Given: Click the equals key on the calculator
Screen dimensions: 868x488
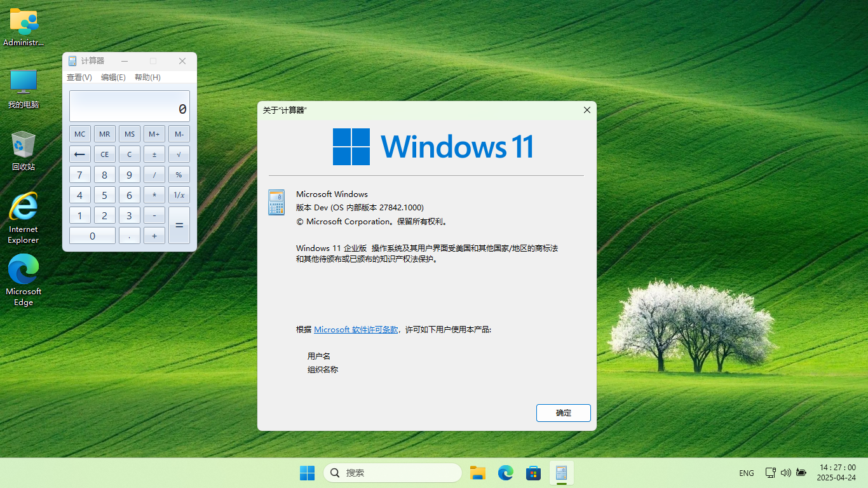Looking at the screenshot, I should tap(179, 226).
